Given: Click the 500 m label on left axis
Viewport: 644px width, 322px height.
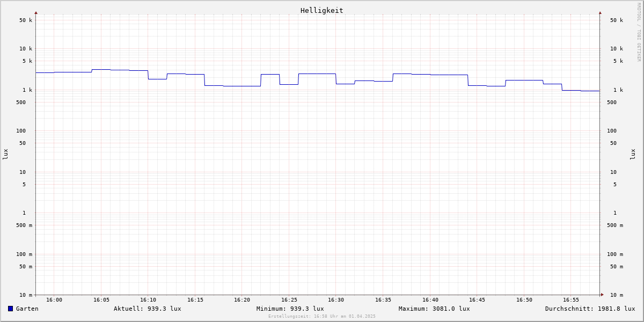Looking at the screenshot, I should [24, 225].
